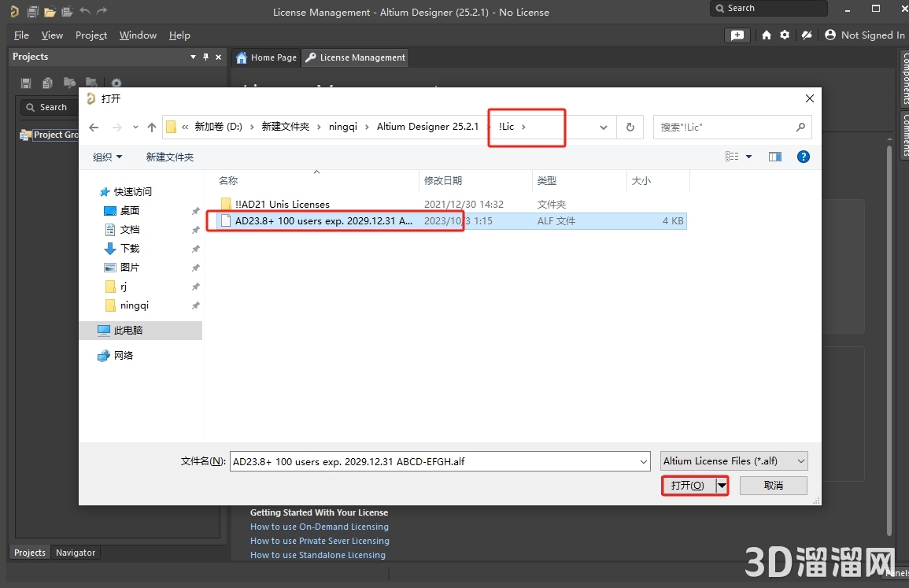909x588 pixels.
Task: Toggle the preview pane icon in dialog
Action: click(x=775, y=157)
